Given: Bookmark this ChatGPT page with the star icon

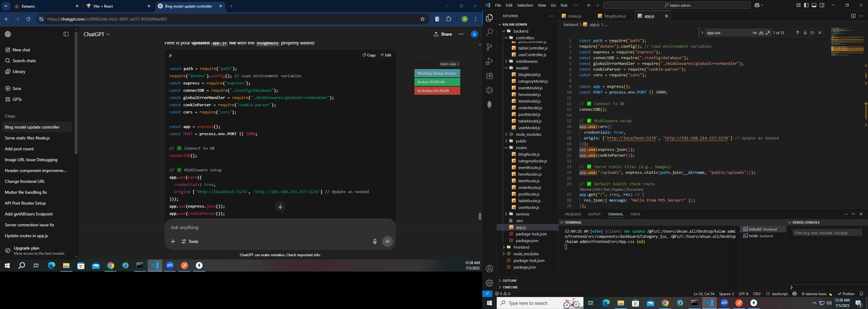Looking at the screenshot, I should pos(422,19).
